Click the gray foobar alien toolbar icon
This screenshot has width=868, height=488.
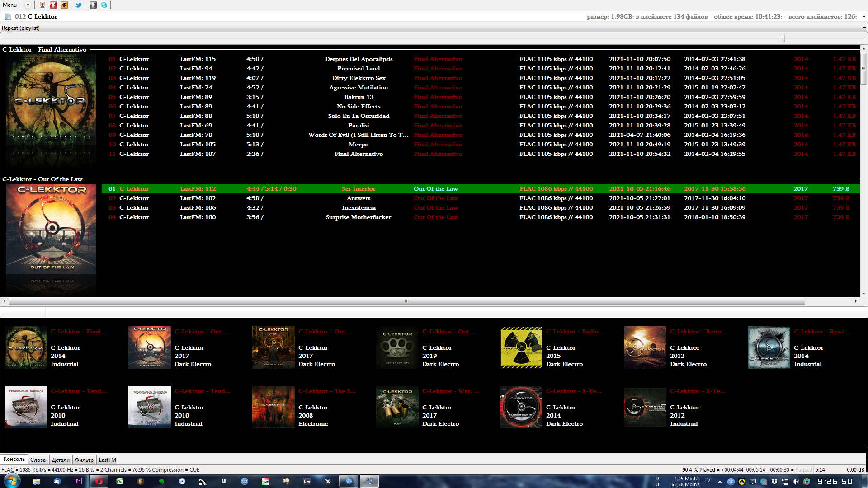[x=93, y=5]
